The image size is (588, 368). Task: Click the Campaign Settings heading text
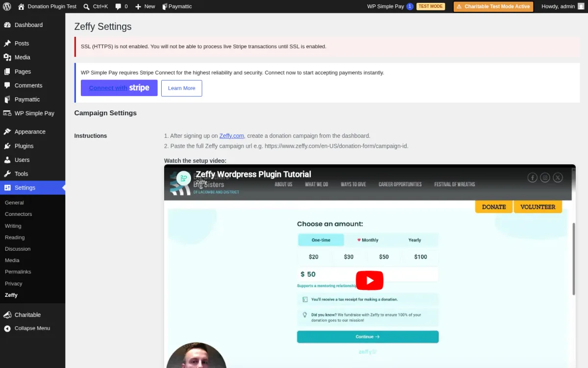tap(105, 113)
